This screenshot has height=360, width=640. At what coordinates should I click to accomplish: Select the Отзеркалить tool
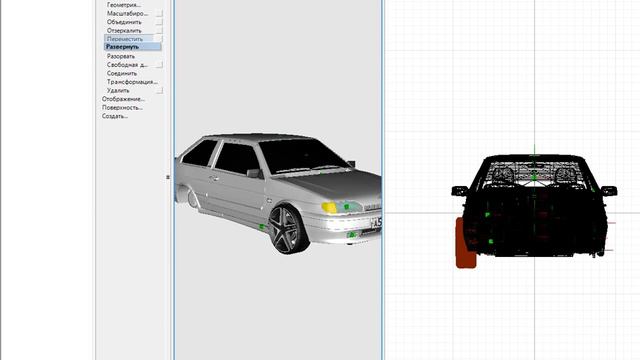124,31
